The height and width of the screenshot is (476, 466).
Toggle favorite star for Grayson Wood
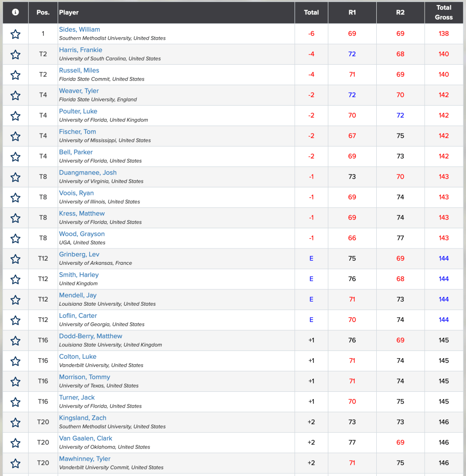(15, 239)
